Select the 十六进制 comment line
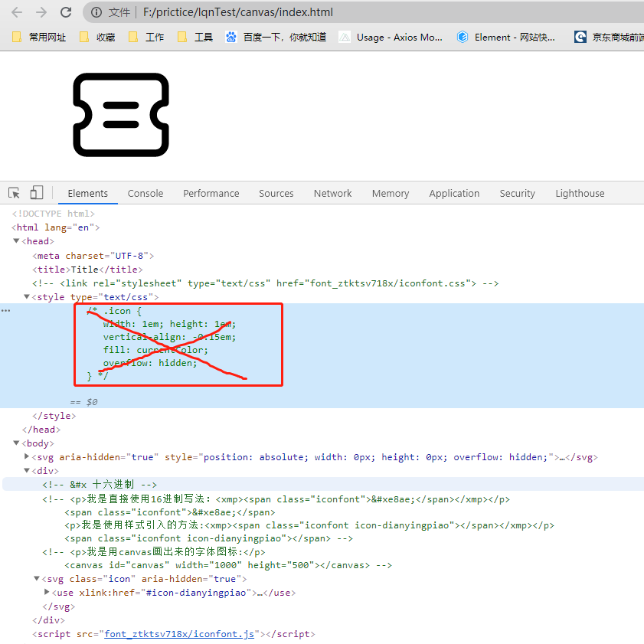Image resolution: width=644 pixels, height=644 pixels. (x=100, y=485)
